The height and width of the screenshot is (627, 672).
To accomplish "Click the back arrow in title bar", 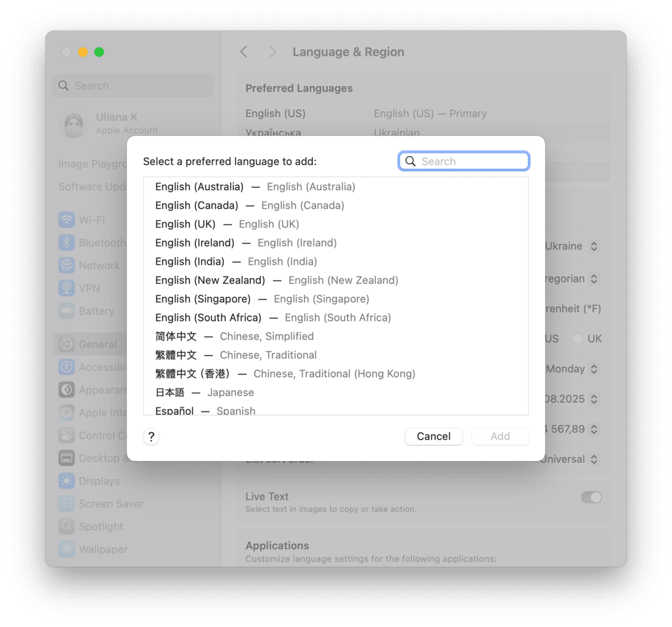I will tap(244, 52).
